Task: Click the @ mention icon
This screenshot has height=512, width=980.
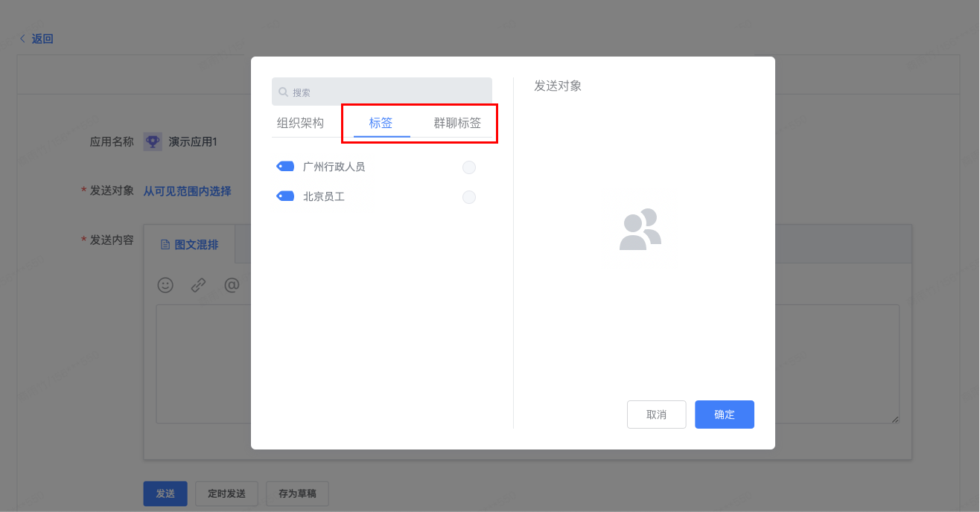Action: pos(232,285)
